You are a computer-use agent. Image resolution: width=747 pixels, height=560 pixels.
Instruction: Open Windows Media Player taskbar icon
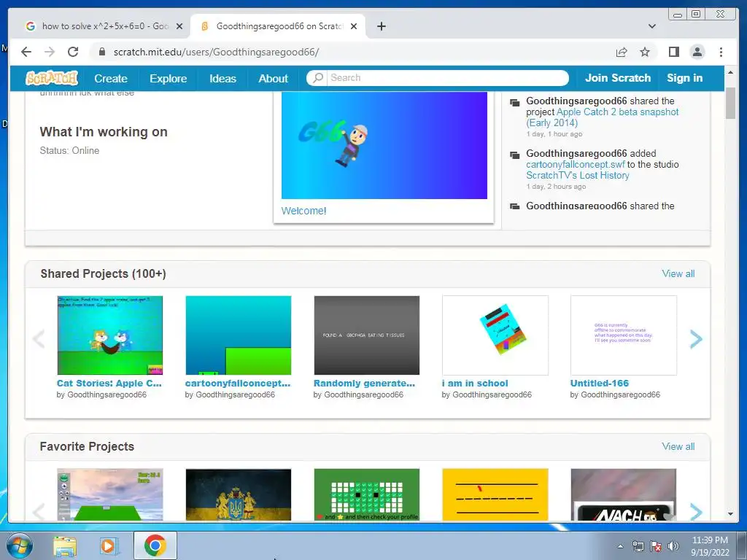(109, 546)
